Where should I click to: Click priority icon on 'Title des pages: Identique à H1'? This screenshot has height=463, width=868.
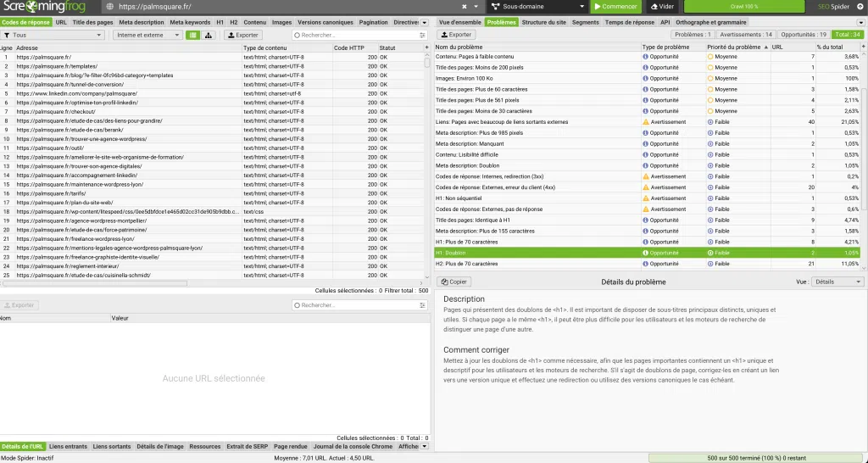click(710, 220)
